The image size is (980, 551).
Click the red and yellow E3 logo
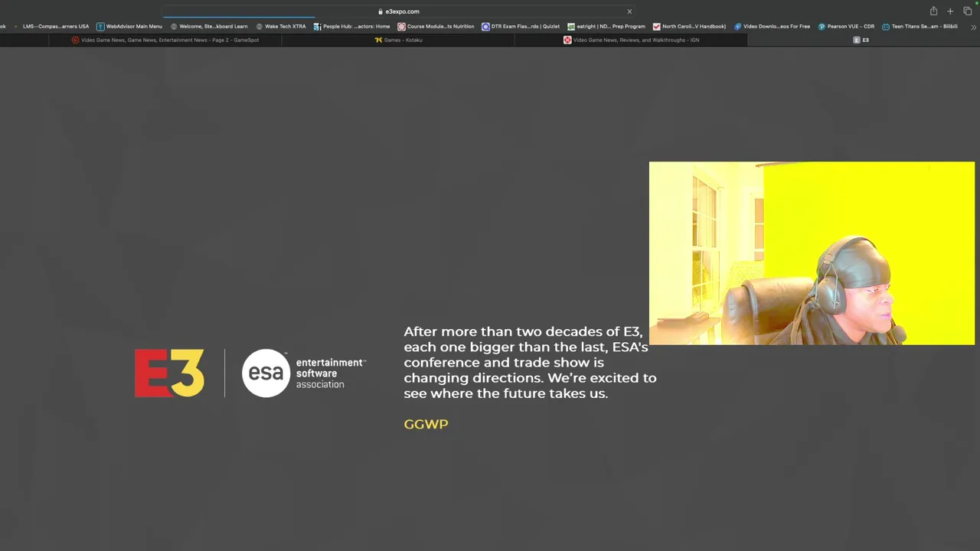169,373
